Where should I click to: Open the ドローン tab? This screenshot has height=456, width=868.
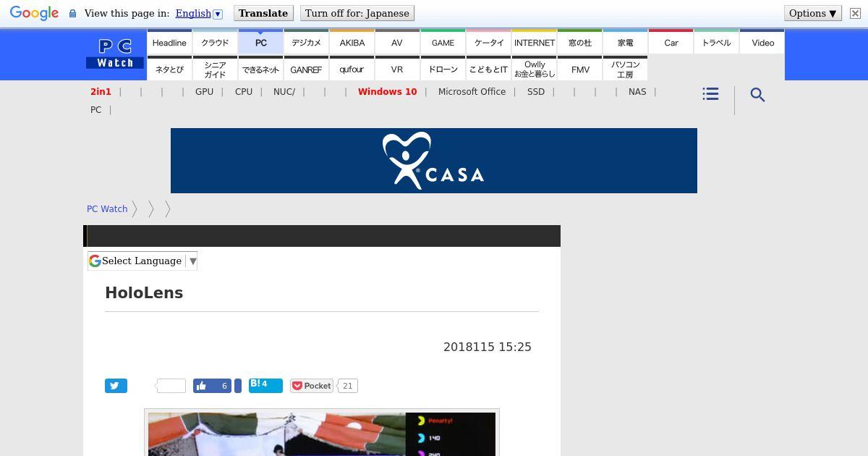(x=443, y=69)
